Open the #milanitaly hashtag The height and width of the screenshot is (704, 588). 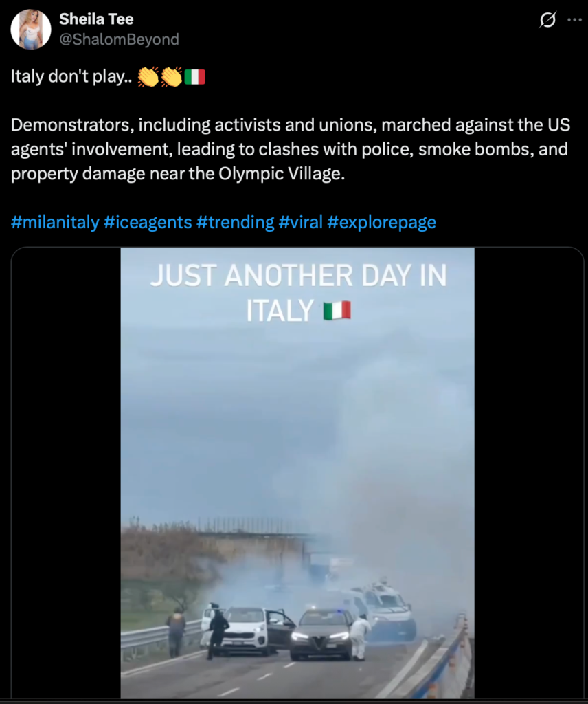[x=55, y=222]
